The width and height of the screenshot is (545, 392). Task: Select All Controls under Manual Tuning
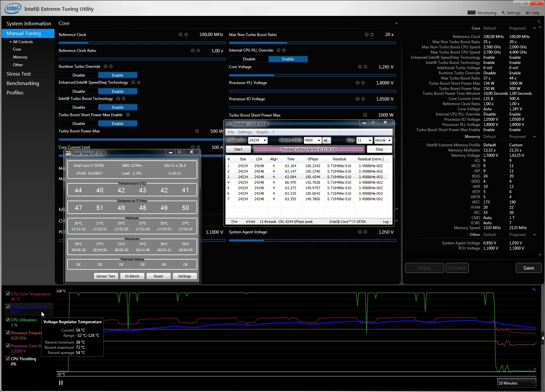pos(23,42)
